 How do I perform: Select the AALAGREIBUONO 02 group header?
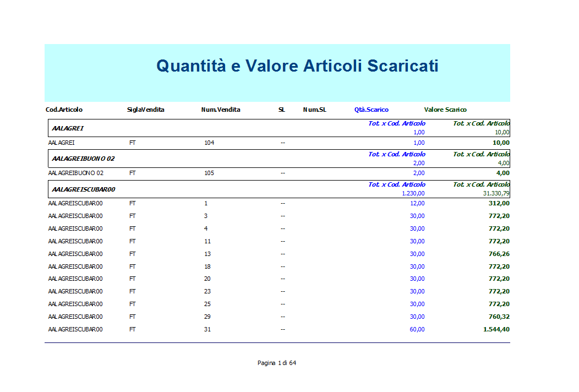[83, 159]
